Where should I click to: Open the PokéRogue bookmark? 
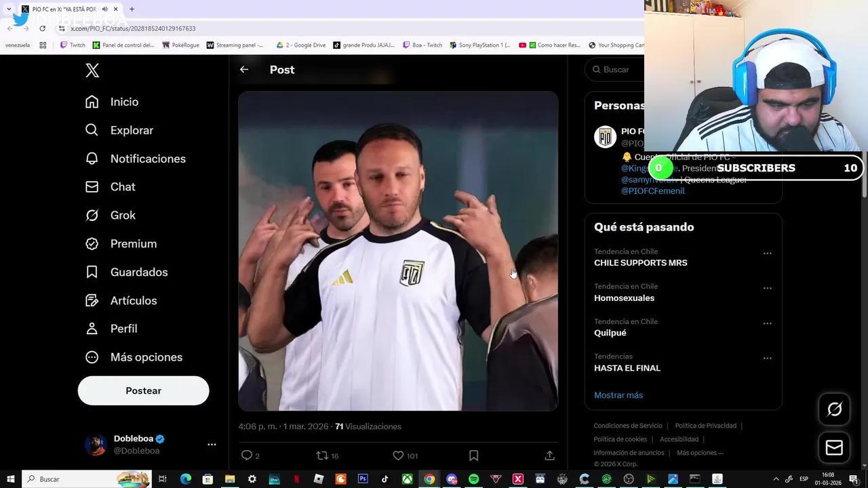180,45
